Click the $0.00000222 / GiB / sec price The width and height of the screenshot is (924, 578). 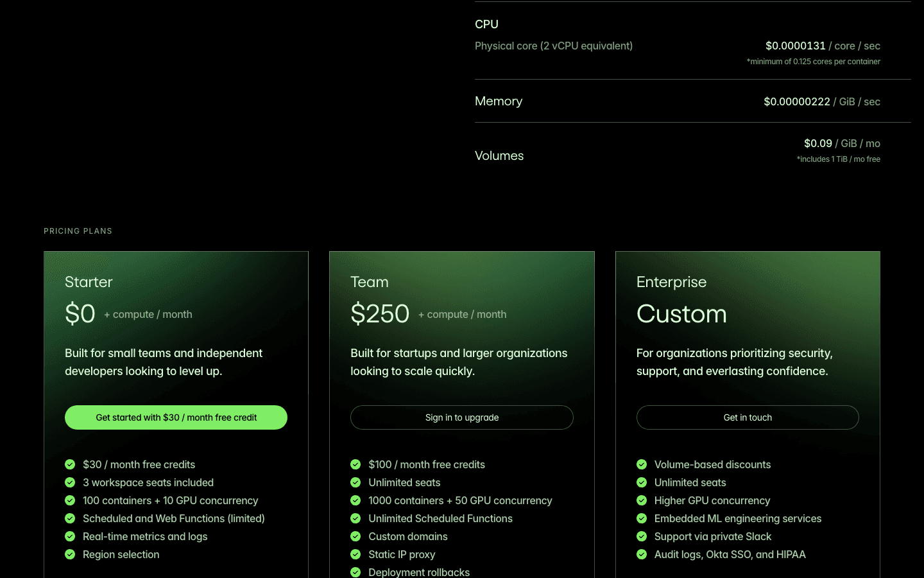click(822, 101)
